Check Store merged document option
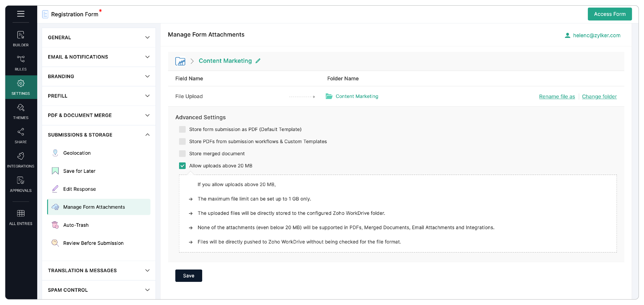Screen dimensions: 644x305 182,153
